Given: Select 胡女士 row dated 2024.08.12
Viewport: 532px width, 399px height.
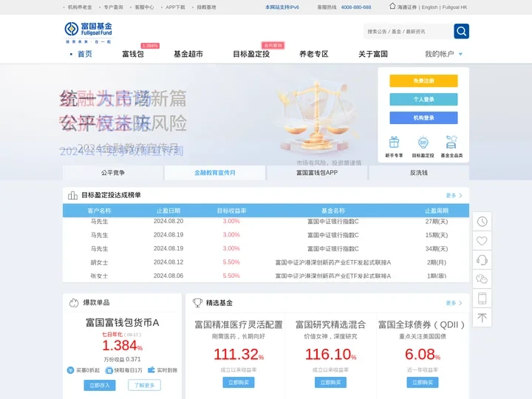Looking at the screenshot, I should pos(266,262).
